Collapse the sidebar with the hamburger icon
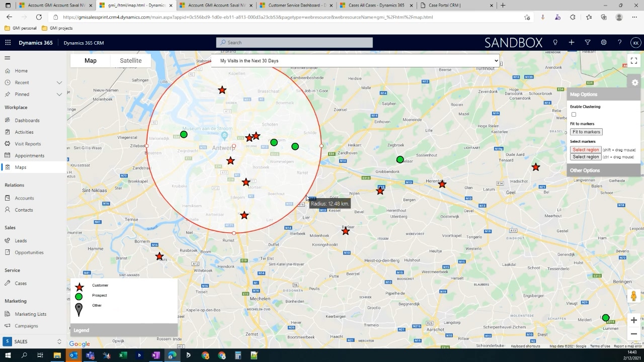The height and width of the screenshot is (362, 644). [x=8, y=58]
